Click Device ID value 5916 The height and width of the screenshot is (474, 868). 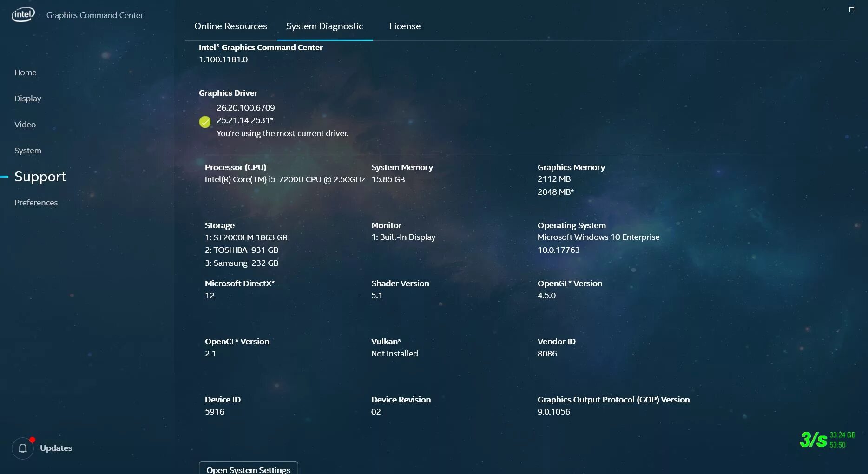215,412
